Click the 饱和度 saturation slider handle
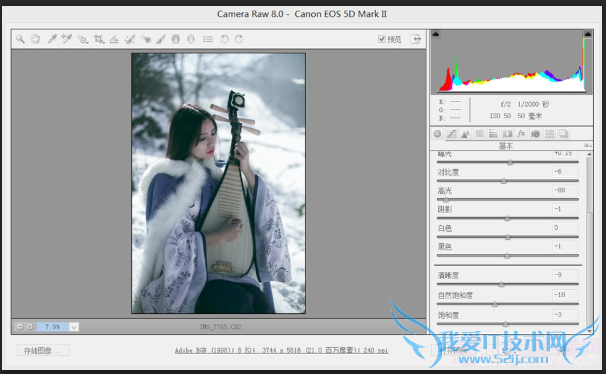606x374 pixels. pos(506,324)
